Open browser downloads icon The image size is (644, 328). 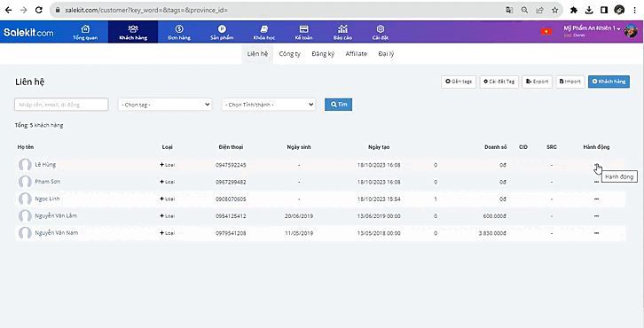pyautogui.click(x=589, y=10)
